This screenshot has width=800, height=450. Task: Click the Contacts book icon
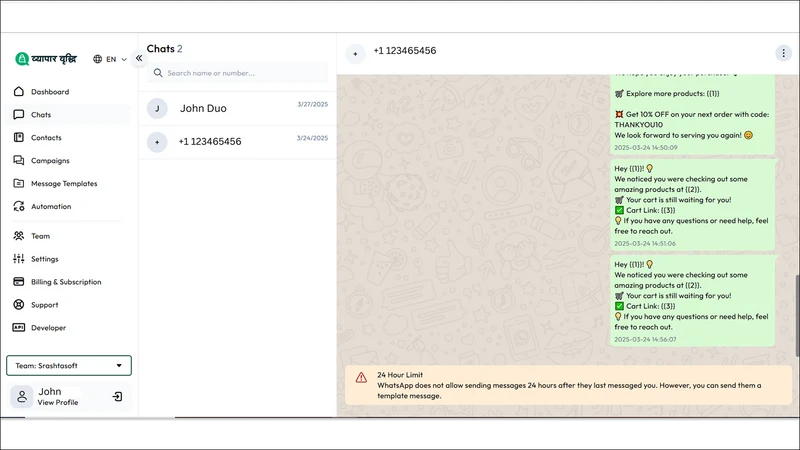[x=19, y=137]
